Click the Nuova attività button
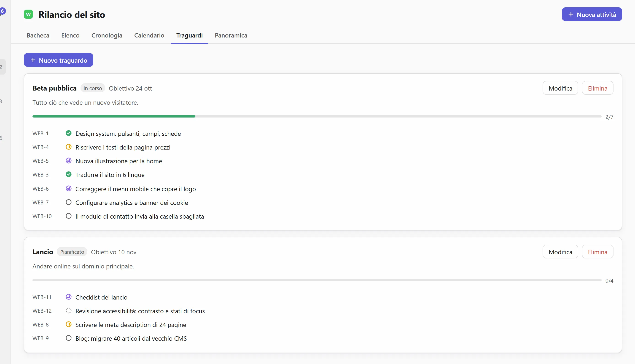The image size is (635, 364). (592, 14)
